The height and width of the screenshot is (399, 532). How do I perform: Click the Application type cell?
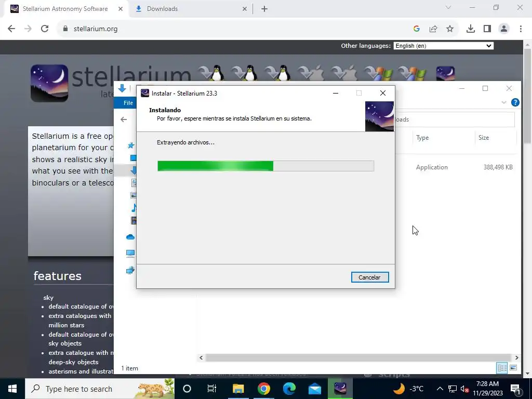pyautogui.click(x=432, y=167)
